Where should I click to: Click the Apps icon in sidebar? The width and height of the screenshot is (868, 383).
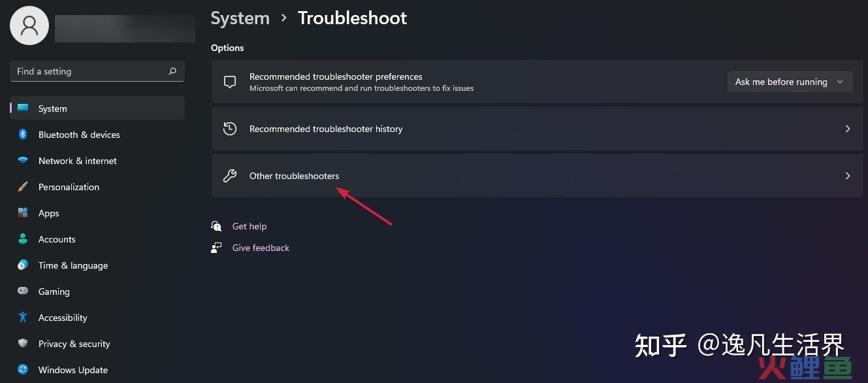click(23, 213)
